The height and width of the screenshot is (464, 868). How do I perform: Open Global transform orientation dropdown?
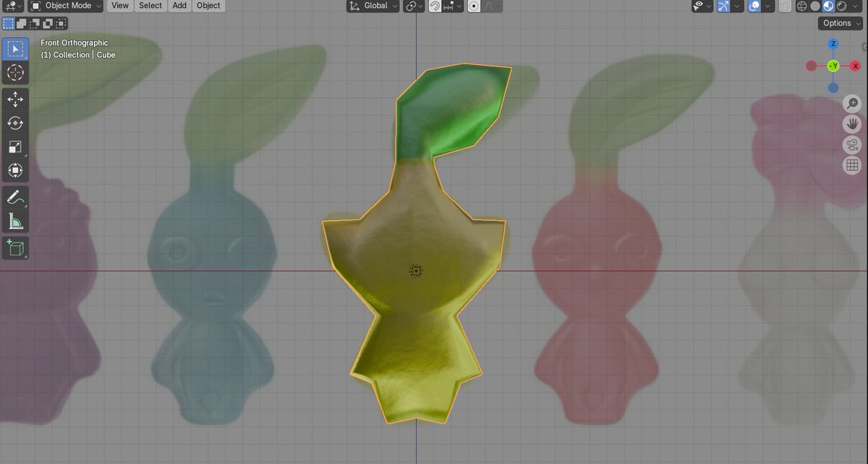tap(373, 6)
